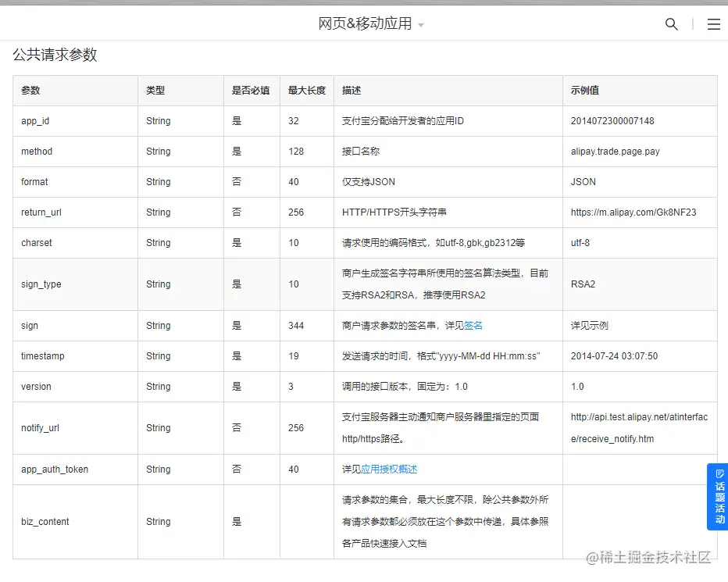Click max length 32 for app_id

[294, 121]
